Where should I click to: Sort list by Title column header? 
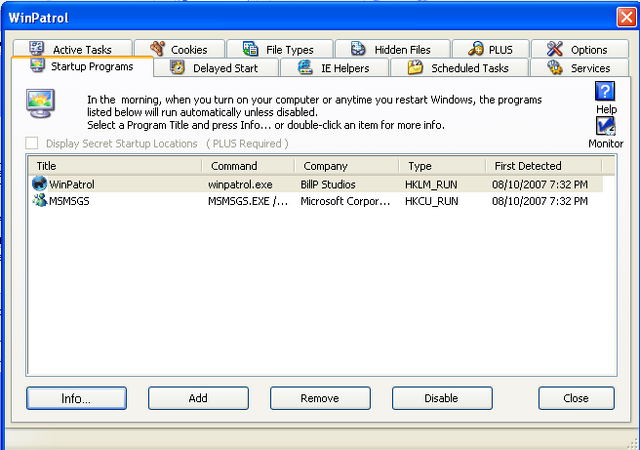click(x=115, y=166)
